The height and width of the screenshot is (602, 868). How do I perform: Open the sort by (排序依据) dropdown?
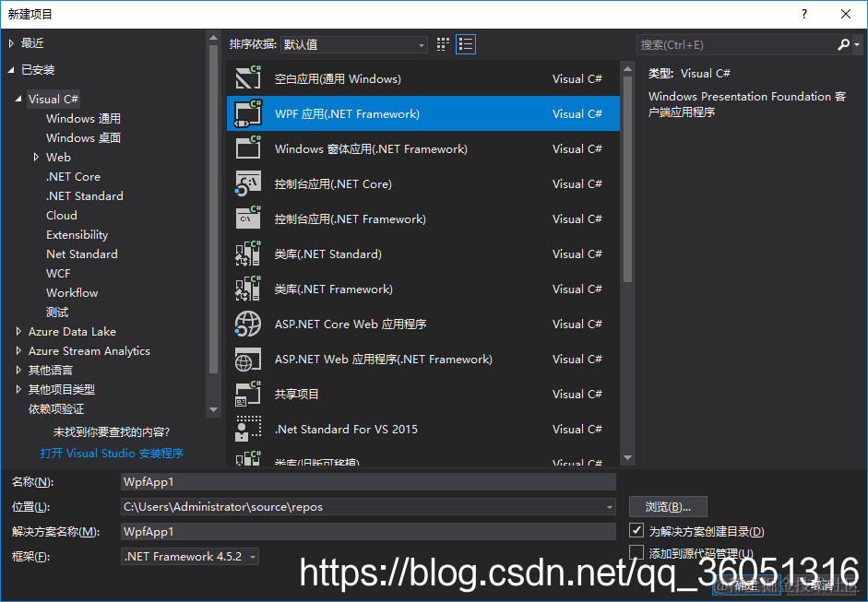pyautogui.click(x=353, y=44)
